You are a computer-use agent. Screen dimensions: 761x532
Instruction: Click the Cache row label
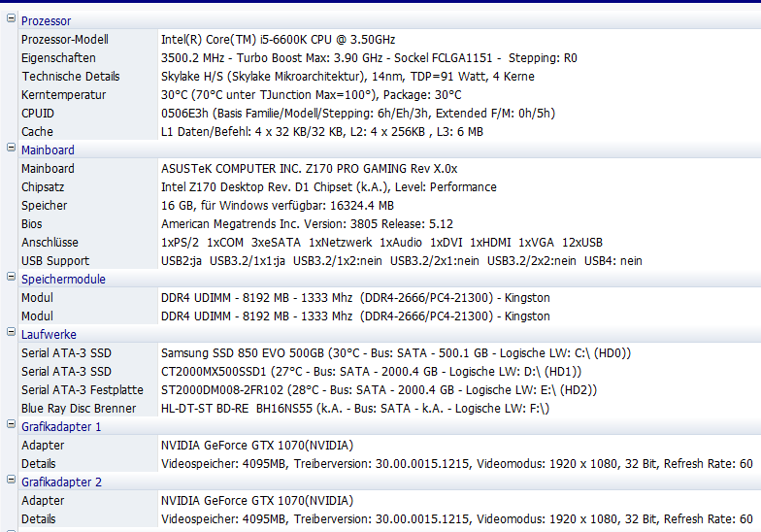click(x=37, y=132)
